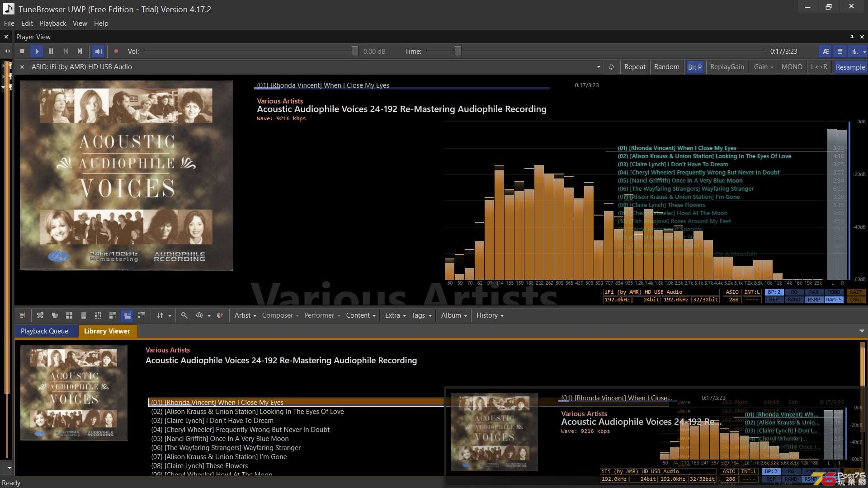Screen dimensions: 868x488
Task: Toggle the track list overlay icon
Action: click(840, 52)
